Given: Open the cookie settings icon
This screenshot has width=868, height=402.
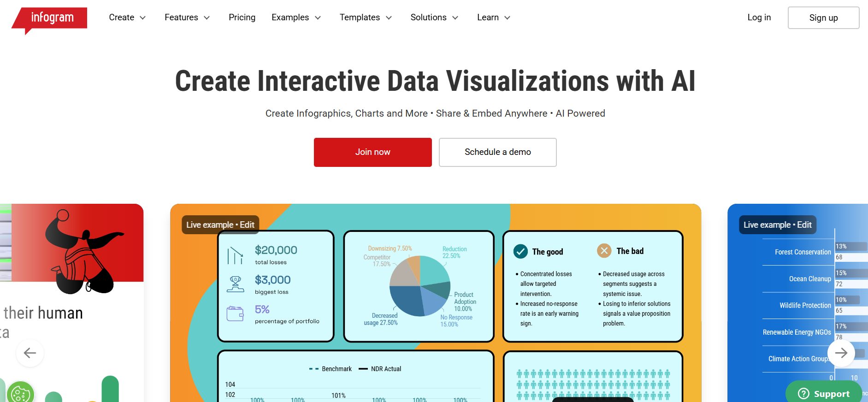Looking at the screenshot, I should click(x=20, y=393).
